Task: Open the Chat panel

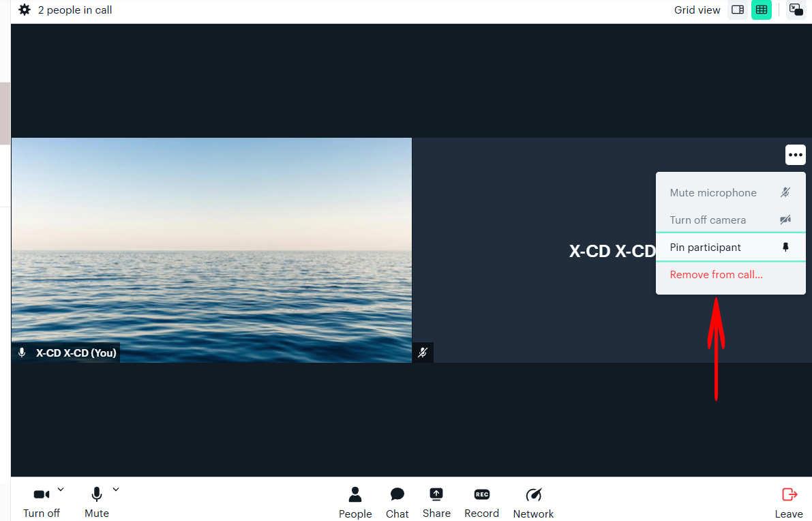Action: [x=397, y=503]
